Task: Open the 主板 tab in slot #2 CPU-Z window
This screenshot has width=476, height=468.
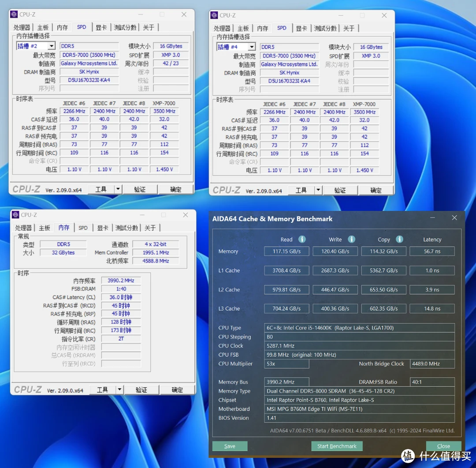Action: point(43,27)
